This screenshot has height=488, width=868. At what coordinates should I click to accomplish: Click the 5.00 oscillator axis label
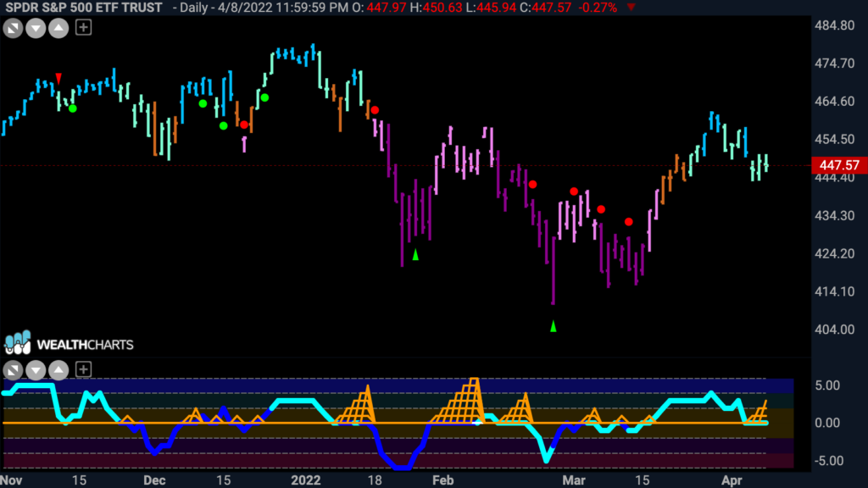click(827, 385)
